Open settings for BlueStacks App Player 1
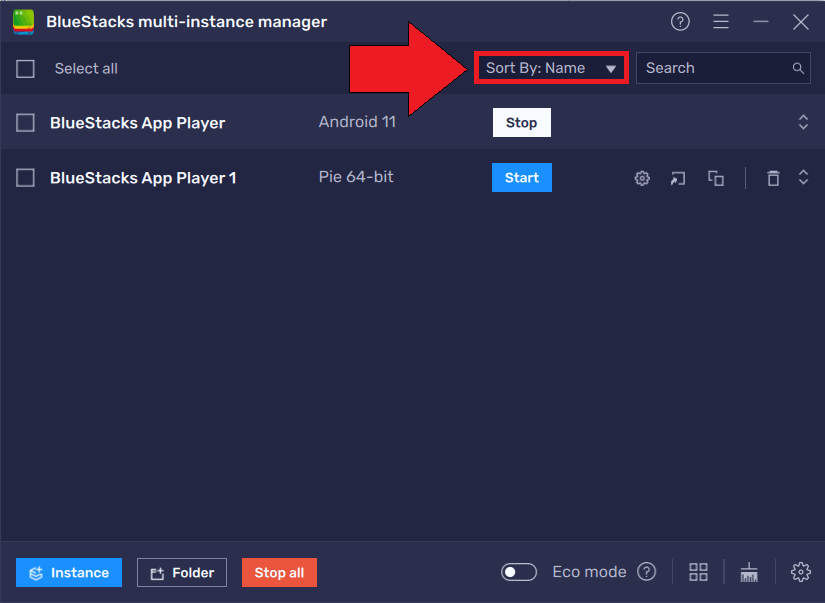825x603 pixels. (x=642, y=177)
